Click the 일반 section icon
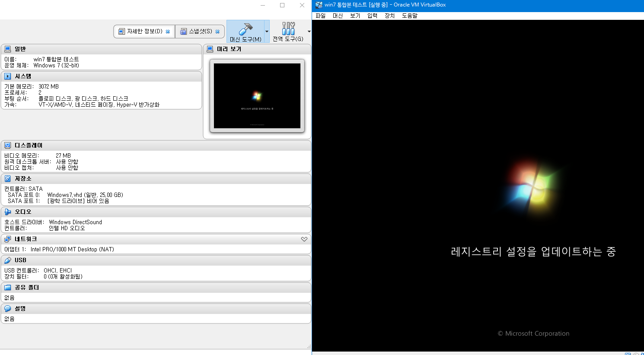This screenshot has height=355, width=644. pos(8,49)
